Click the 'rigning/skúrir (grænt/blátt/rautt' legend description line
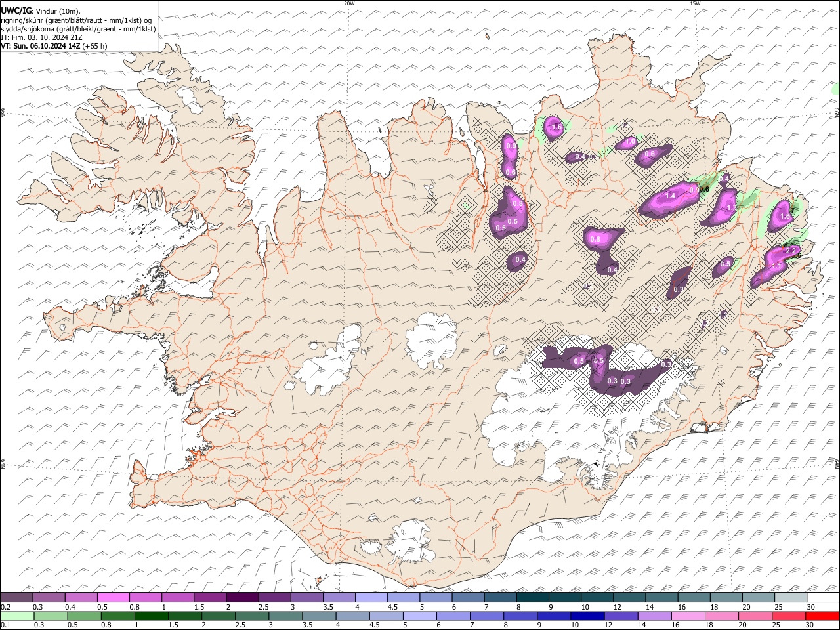This screenshot has width=840, height=630. pyautogui.click(x=76, y=20)
